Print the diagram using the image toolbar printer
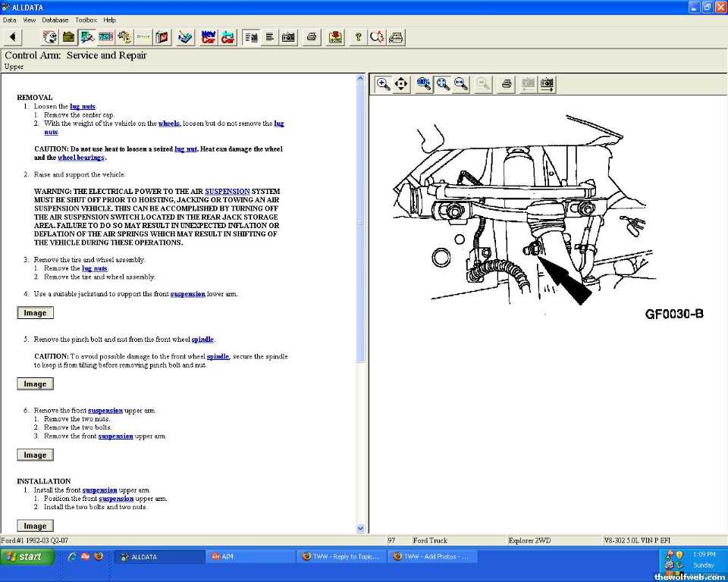728x582 pixels. coord(507,83)
